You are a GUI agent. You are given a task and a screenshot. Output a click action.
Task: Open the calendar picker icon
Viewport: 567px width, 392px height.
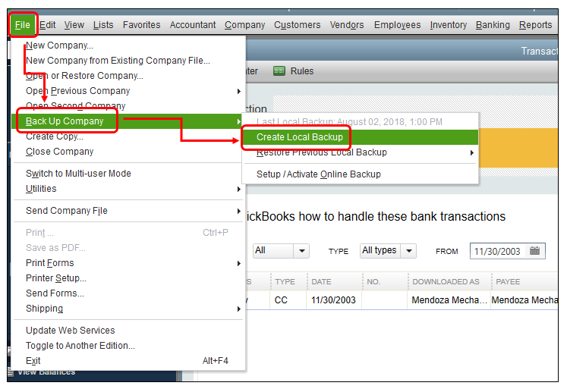534,251
